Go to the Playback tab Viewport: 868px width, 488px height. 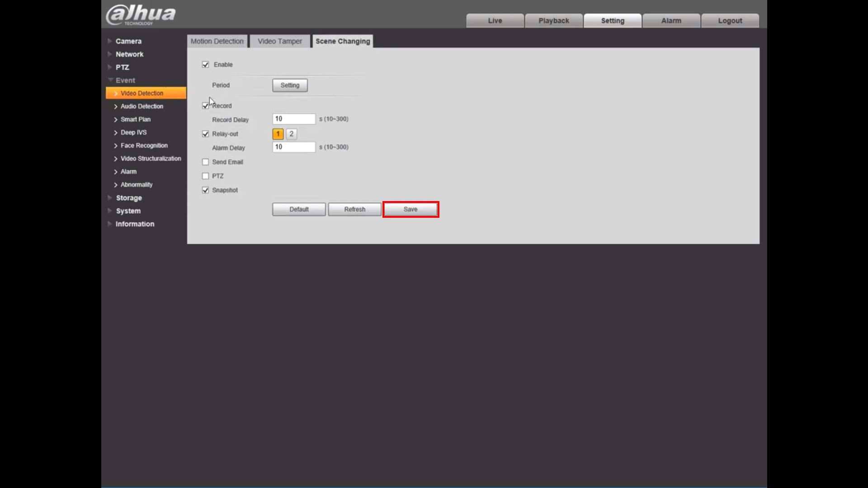pyautogui.click(x=553, y=21)
